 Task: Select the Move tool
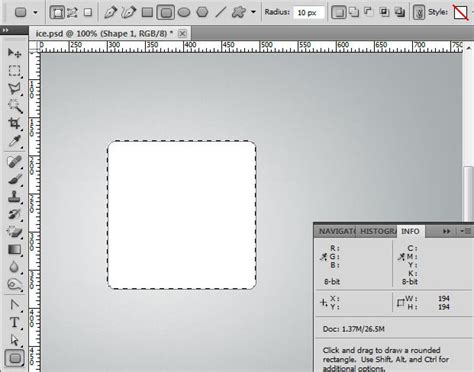[14, 53]
